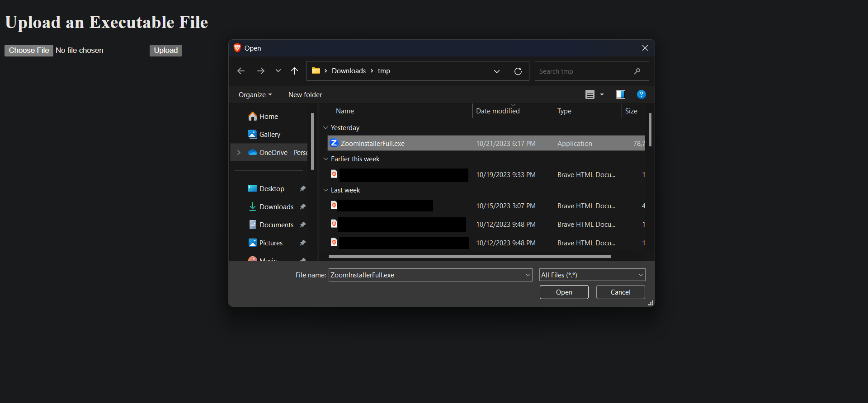Collapse the Yesterday group

coord(325,128)
